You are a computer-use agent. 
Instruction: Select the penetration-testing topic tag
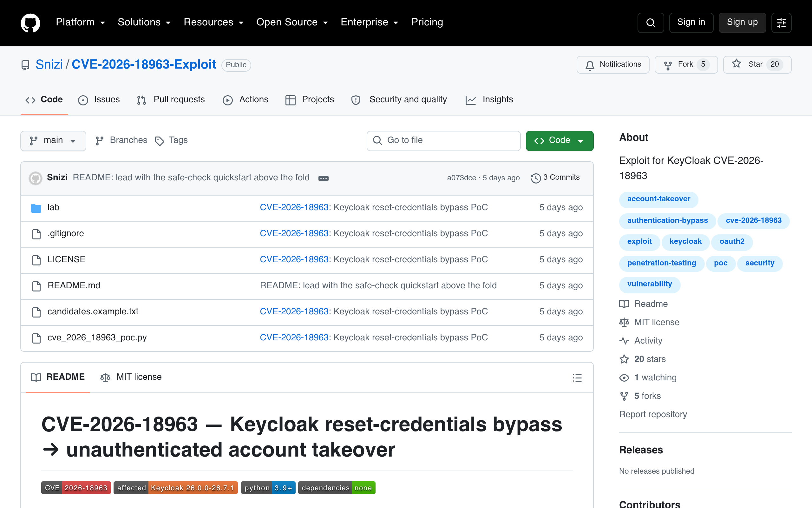pyautogui.click(x=662, y=264)
